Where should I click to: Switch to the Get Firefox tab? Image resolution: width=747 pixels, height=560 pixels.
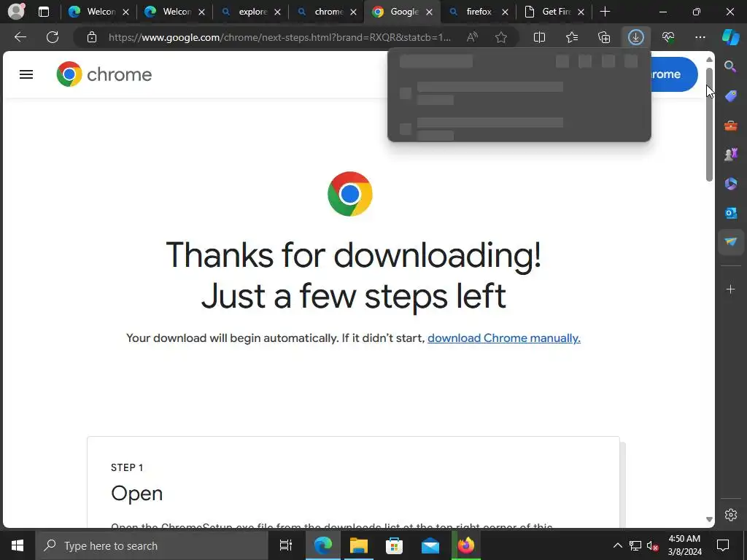(x=554, y=12)
